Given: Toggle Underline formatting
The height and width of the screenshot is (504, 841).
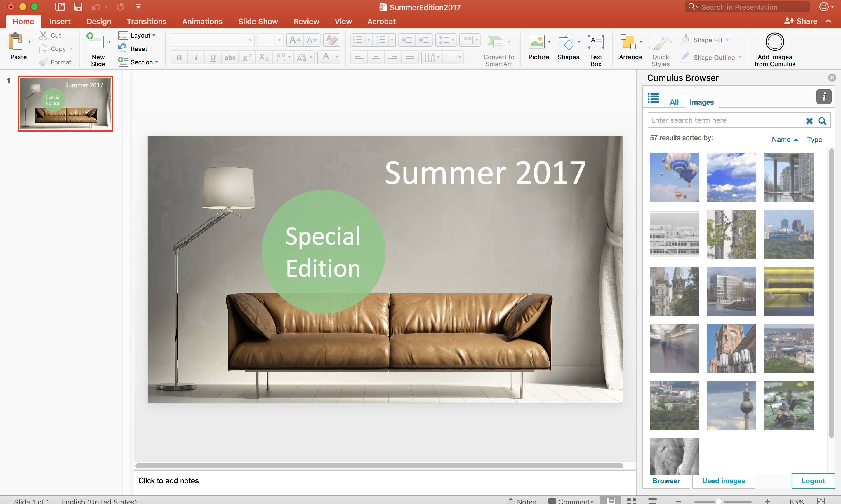Looking at the screenshot, I should (213, 58).
